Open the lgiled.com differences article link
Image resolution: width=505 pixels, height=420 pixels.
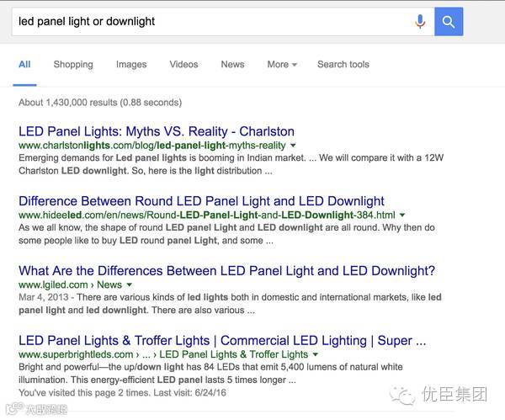[x=226, y=271]
